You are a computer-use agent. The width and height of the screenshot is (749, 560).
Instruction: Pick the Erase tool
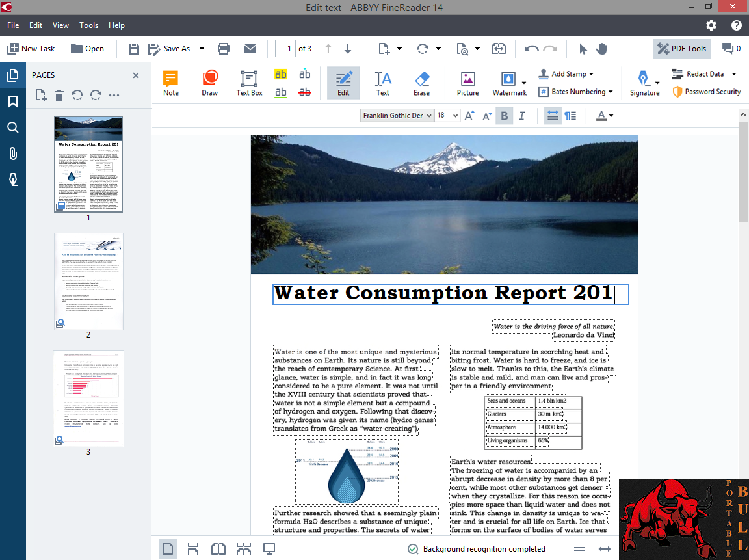(x=421, y=83)
